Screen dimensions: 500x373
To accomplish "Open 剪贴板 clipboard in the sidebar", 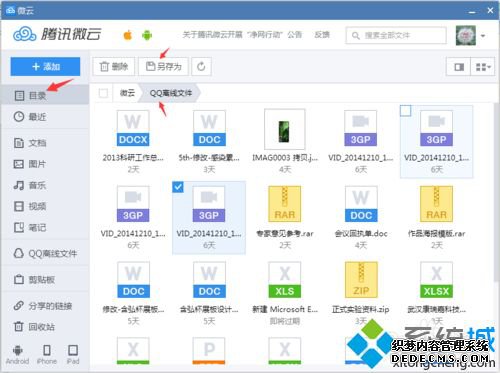I will (45, 280).
